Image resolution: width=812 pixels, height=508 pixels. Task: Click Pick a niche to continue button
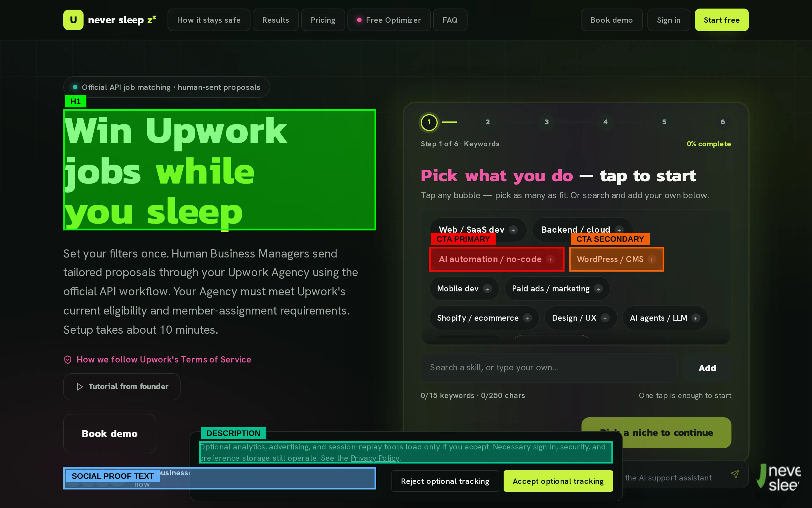click(656, 432)
